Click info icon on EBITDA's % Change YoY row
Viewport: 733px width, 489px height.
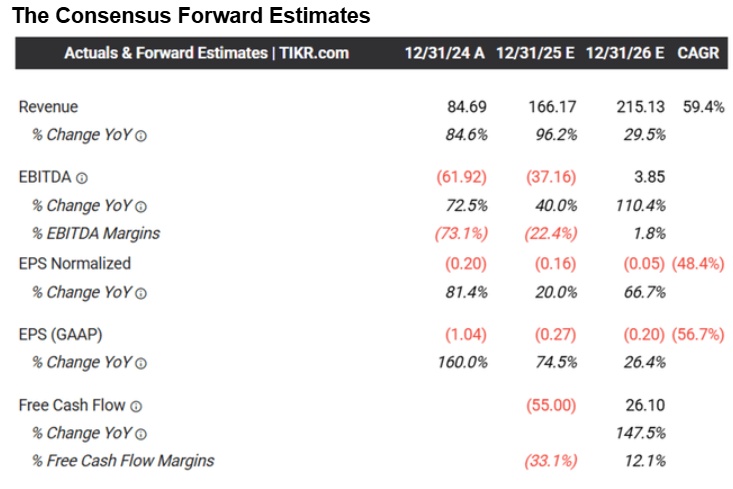coord(140,206)
